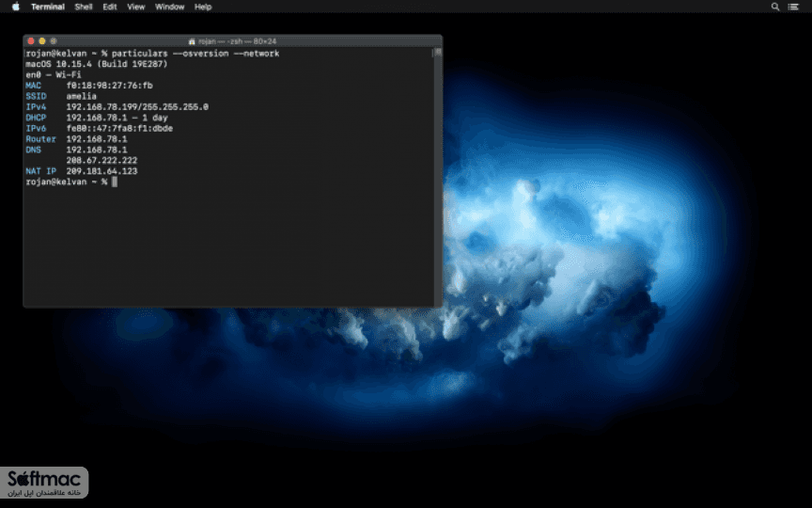The image size is (812, 508).
Task: Open Spotlight search magnifier icon
Action: 774,7
